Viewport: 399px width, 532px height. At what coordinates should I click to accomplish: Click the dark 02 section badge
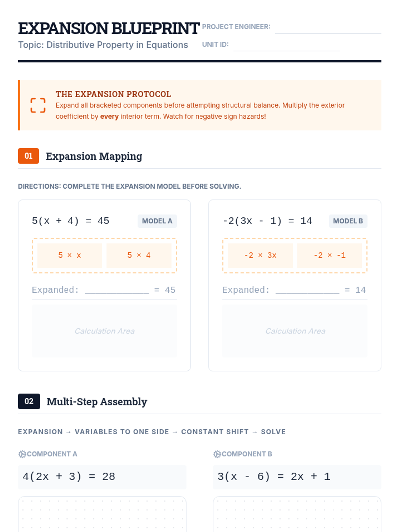[29, 401]
